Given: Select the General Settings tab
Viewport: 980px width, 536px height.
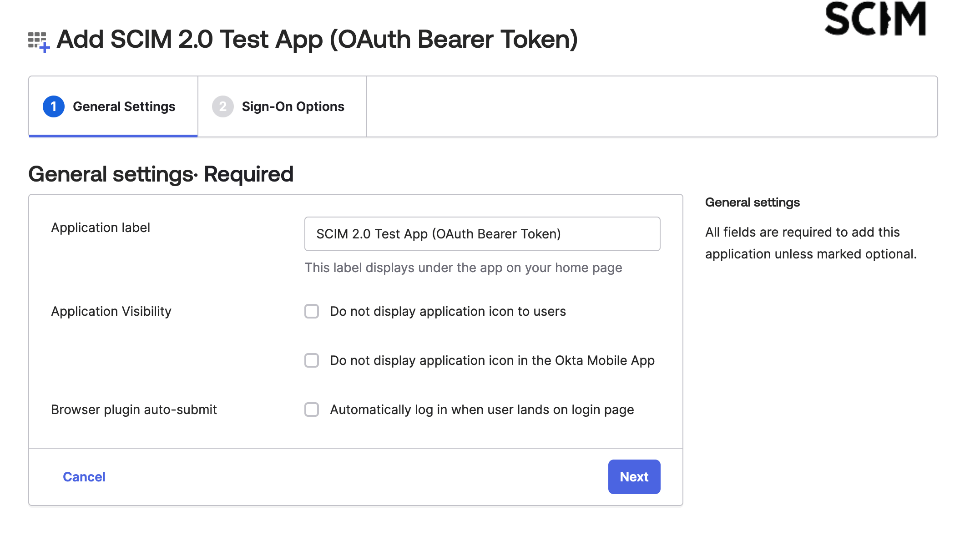Looking at the screenshot, I should point(124,106).
